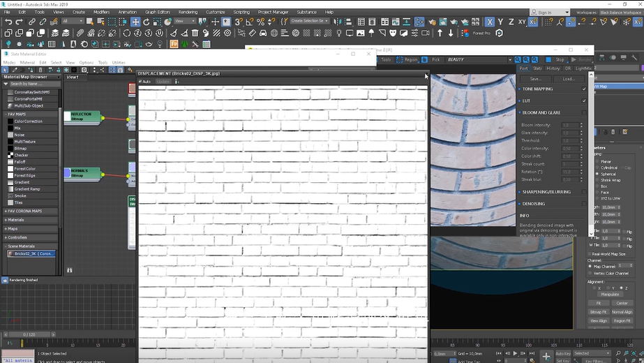Click the video camera icon in second toolbar row
This screenshot has height=363, width=644.
425,33
